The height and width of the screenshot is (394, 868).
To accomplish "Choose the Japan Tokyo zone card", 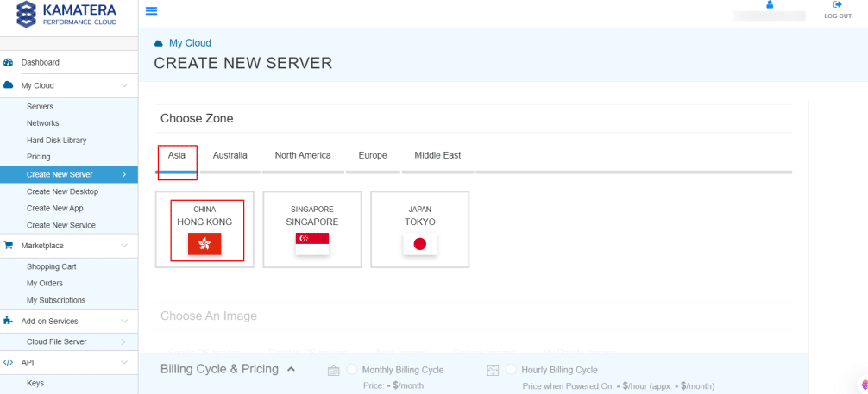I will [x=419, y=229].
